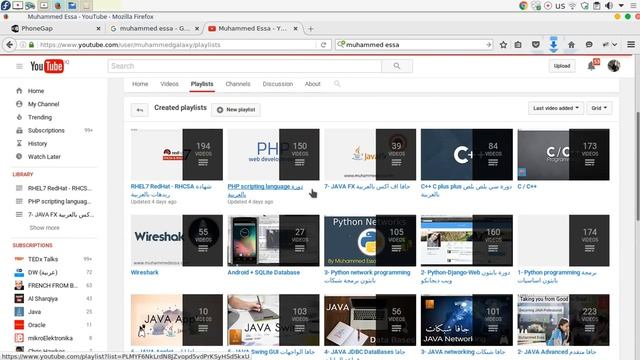Expand the Grid view dropdown

599,108
